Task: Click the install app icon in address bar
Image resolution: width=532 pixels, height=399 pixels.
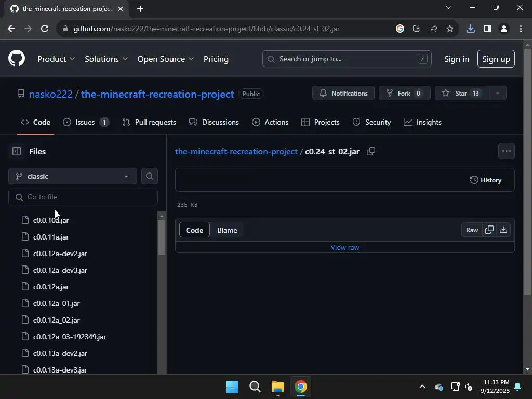Action: click(417, 29)
